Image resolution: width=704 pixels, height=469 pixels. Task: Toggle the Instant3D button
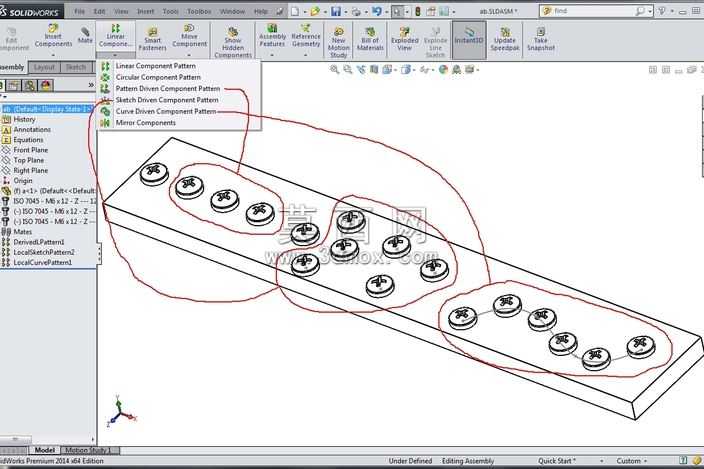coord(469,39)
